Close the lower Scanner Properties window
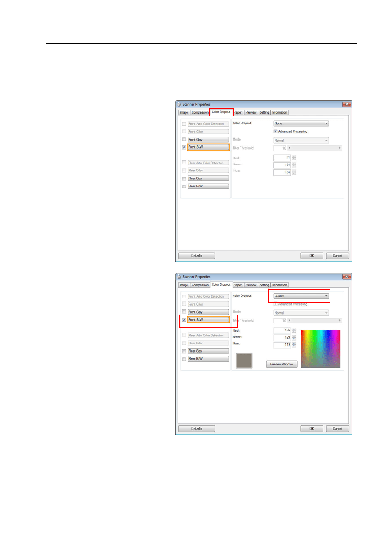The height and width of the screenshot is (555, 392). click(x=346, y=276)
